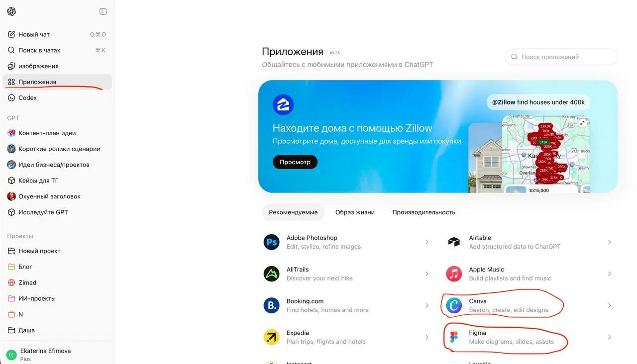637x364 pixels.
Task: Open the Исследуйте GPT link
Action: pyautogui.click(x=57, y=212)
